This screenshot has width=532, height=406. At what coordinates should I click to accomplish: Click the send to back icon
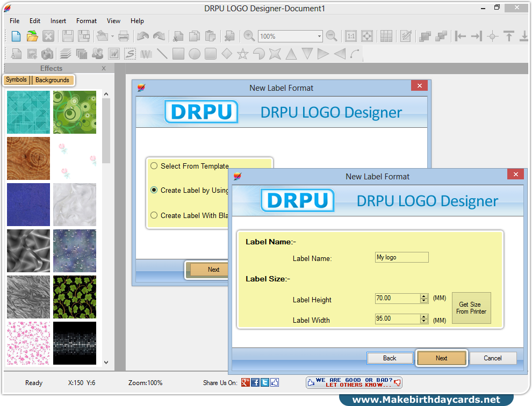coord(441,36)
